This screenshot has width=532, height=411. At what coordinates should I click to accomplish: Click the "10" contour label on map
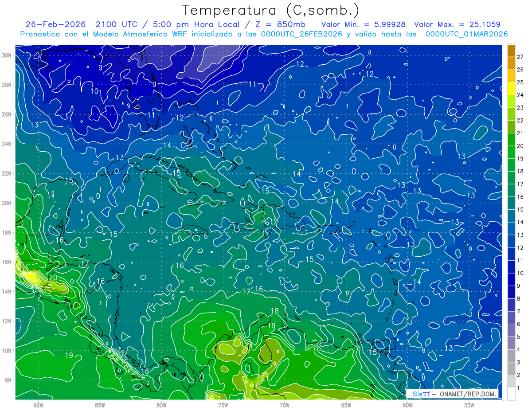tap(94, 91)
